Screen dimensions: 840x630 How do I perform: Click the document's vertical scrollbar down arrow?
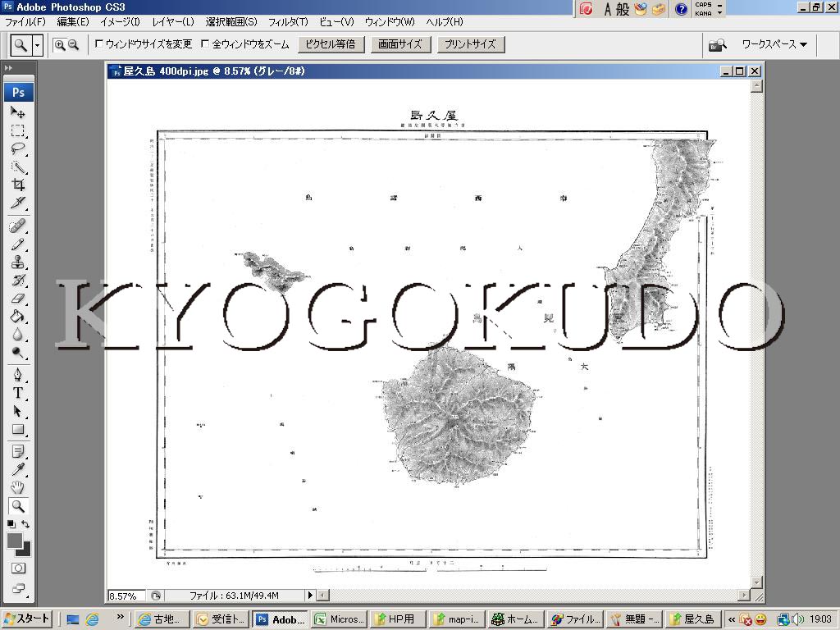(756, 582)
